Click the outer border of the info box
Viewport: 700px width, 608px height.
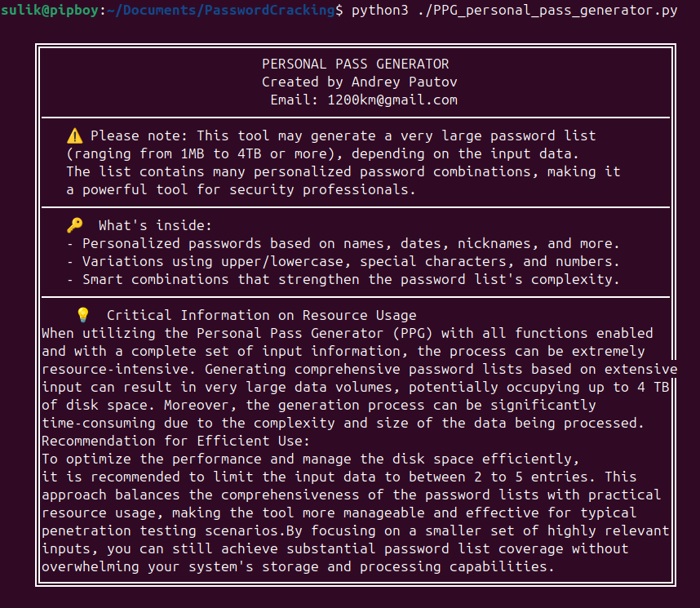pyautogui.click(x=35, y=326)
